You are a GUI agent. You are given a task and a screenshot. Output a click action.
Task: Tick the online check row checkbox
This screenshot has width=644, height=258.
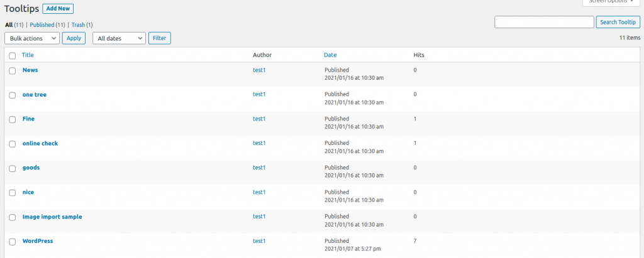pyautogui.click(x=13, y=144)
